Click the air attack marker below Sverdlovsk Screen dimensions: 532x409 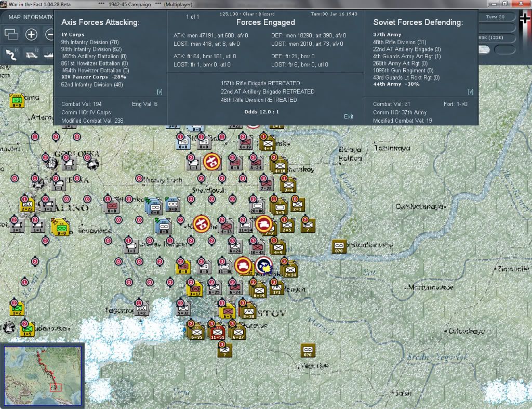[202, 225]
